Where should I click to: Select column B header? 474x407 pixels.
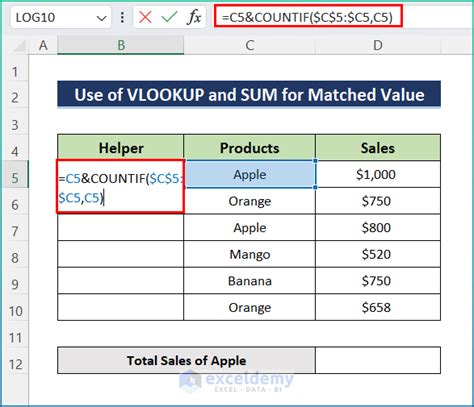click(121, 45)
